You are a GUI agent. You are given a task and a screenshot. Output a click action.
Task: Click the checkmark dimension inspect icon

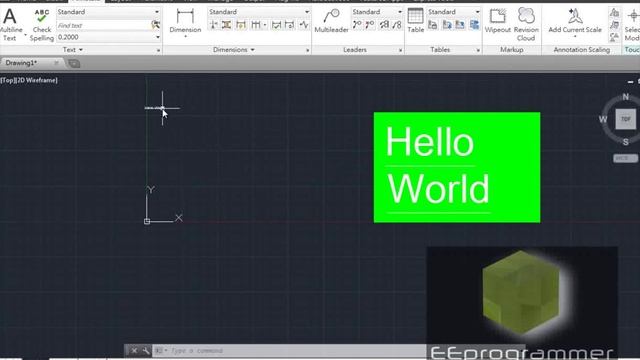276,25
